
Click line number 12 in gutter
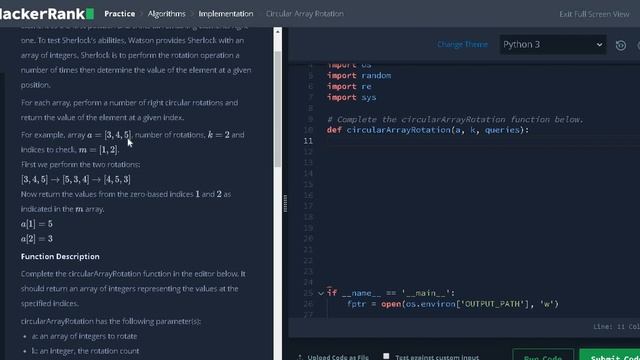pyautogui.click(x=308, y=151)
